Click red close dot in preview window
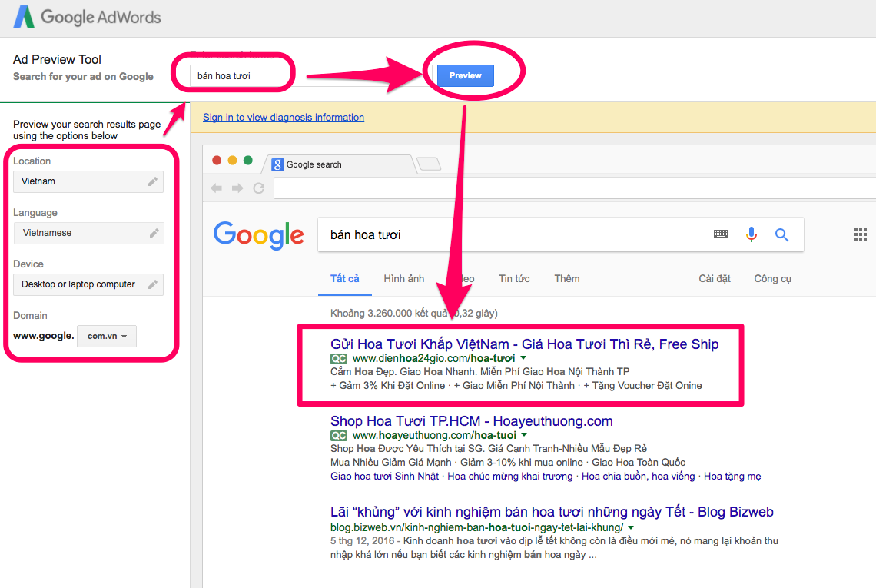 217,161
